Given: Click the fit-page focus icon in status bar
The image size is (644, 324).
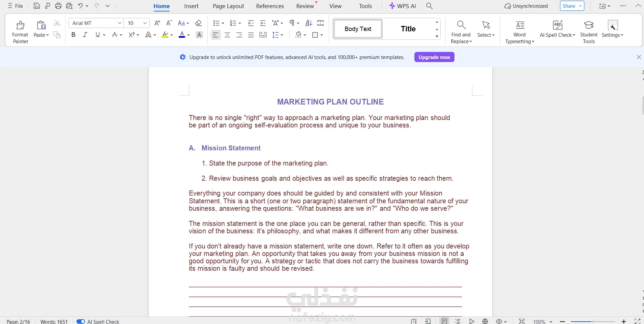Looking at the screenshot, I should [522, 321].
